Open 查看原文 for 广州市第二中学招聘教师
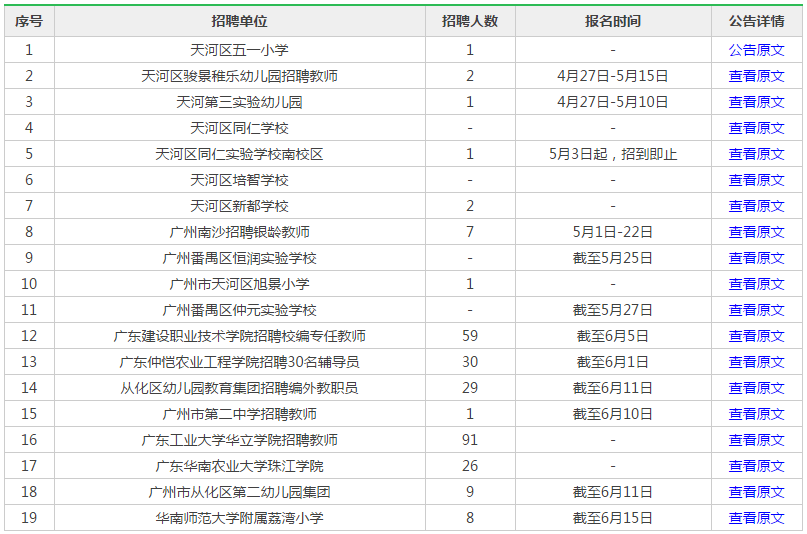 (756, 414)
